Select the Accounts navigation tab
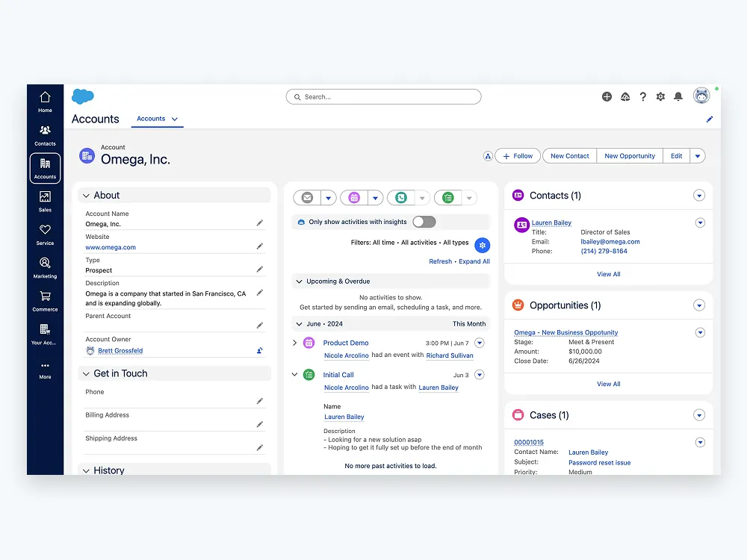This screenshot has width=747, height=560. pyautogui.click(x=151, y=119)
